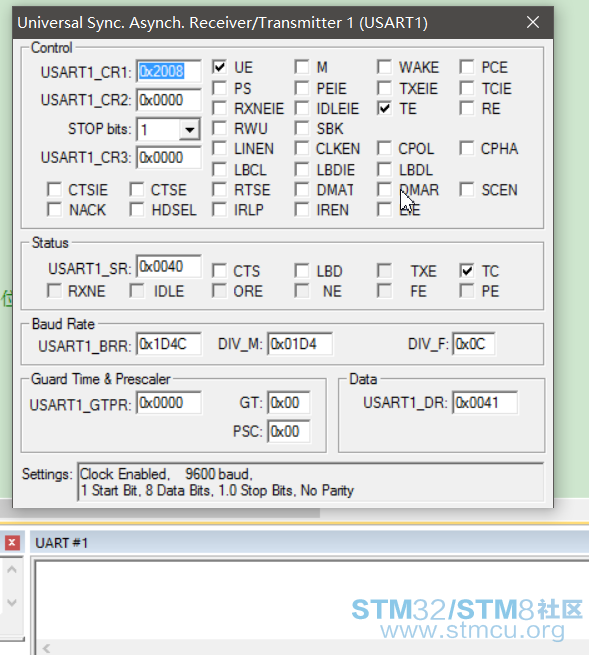This screenshot has height=655, width=589.
Task: Check the RXNE status checkbox
Action: (54, 291)
